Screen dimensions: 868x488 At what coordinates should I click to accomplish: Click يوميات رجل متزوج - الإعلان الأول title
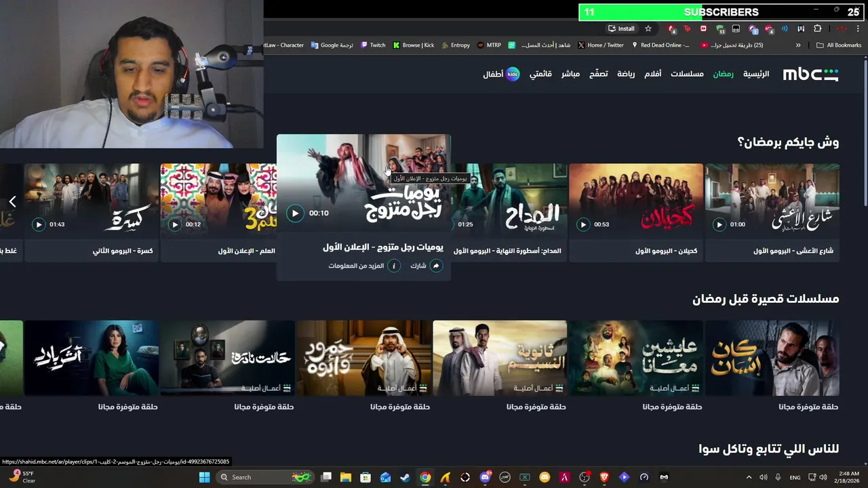(383, 247)
